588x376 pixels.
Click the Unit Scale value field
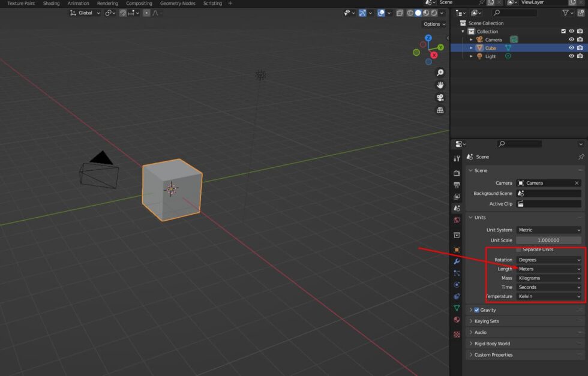click(x=548, y=240)
